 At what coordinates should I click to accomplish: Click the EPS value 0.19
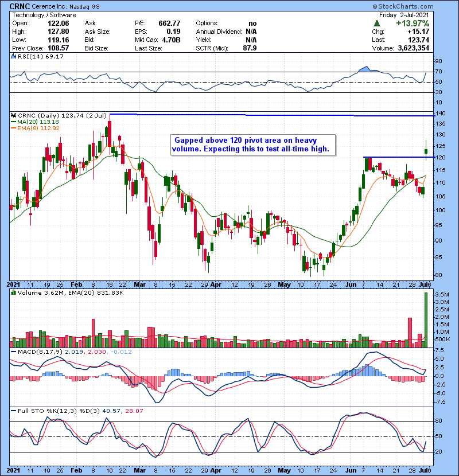pyautogui.click(x=173, y=32)
